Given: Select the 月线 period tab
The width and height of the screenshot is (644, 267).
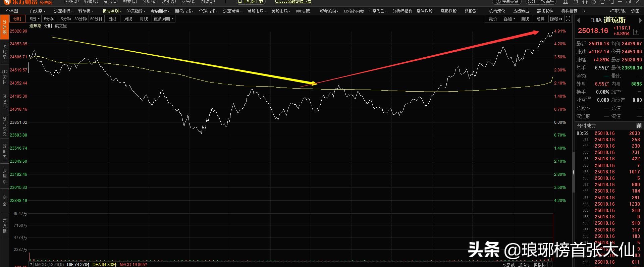Looking at the screenshot, I should [x=144, y=19].
